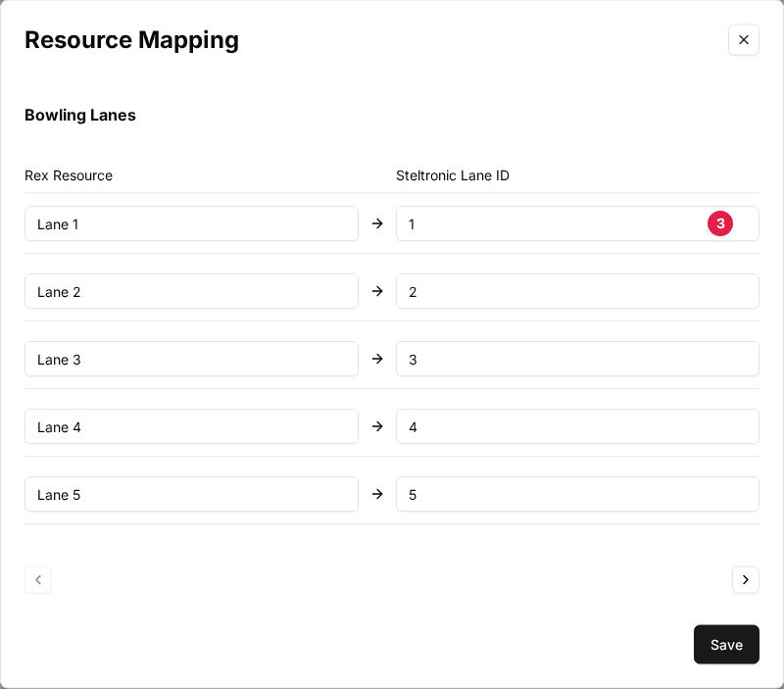Screen dimensions: 784x689
Task: Close the Resource Mapping dialog
Action: pyautogui.click(x=744, y=40)
